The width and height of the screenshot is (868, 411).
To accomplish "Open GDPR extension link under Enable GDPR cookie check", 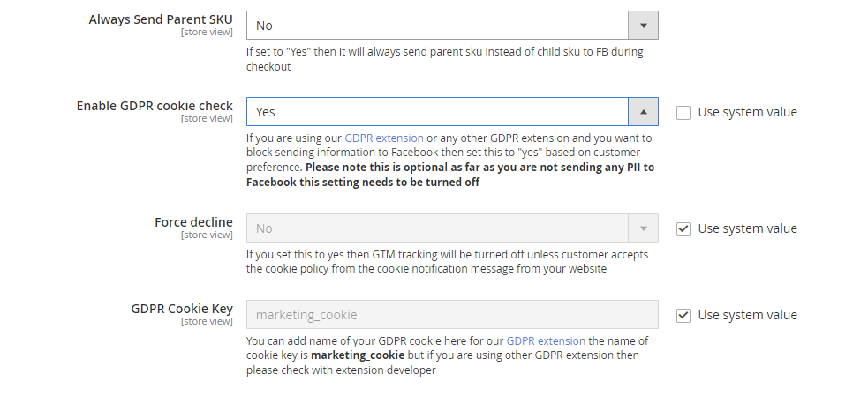I will tap(384, 138).
